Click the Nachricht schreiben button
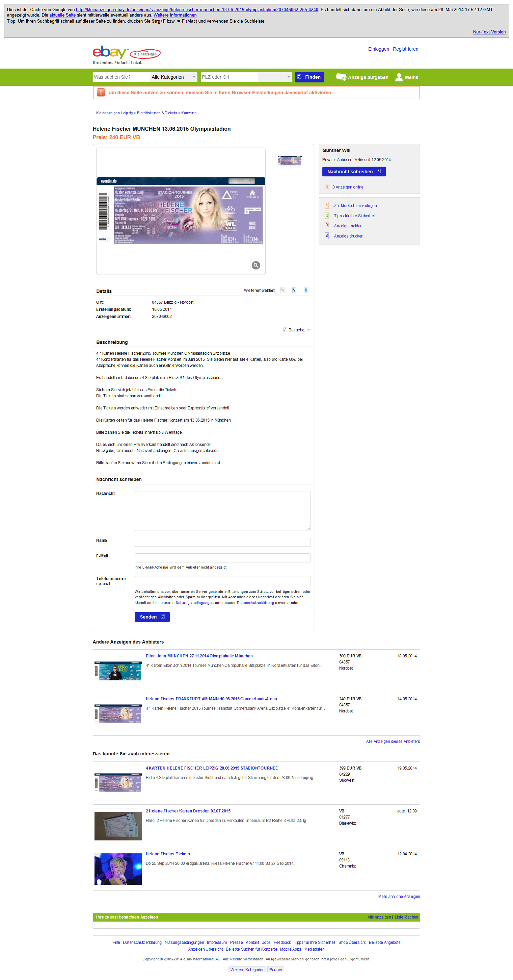 (354, 172)
